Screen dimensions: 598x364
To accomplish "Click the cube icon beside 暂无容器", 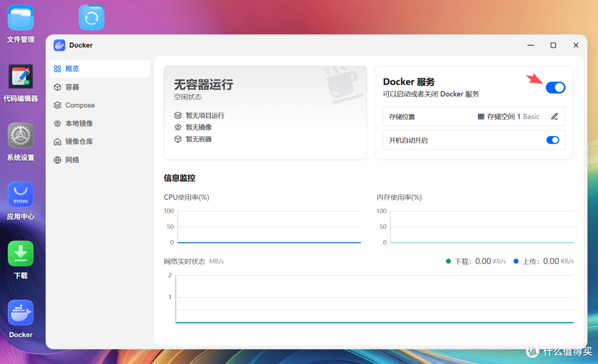I will tap(178, 139).
